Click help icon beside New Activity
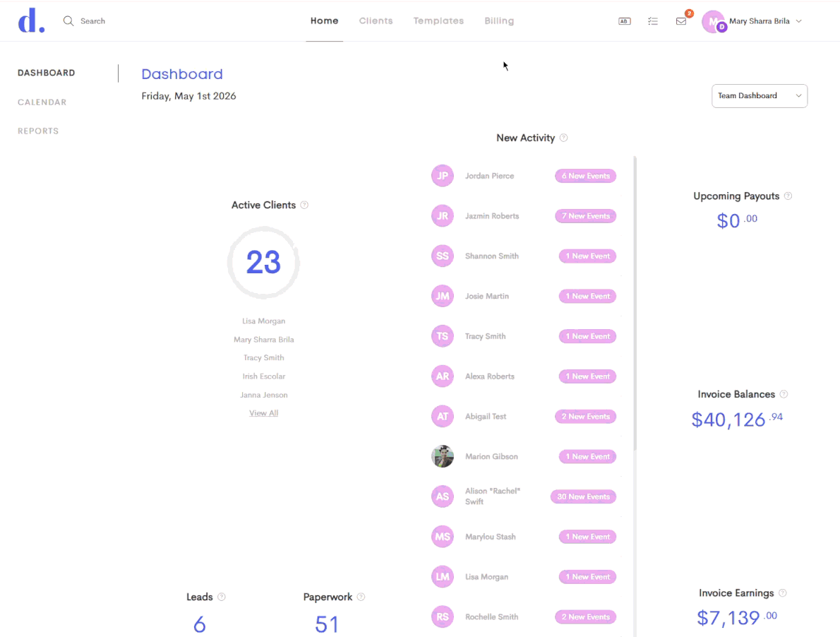Screen dimensions: 840x637 pyautogui.click(x=563, y=138)
